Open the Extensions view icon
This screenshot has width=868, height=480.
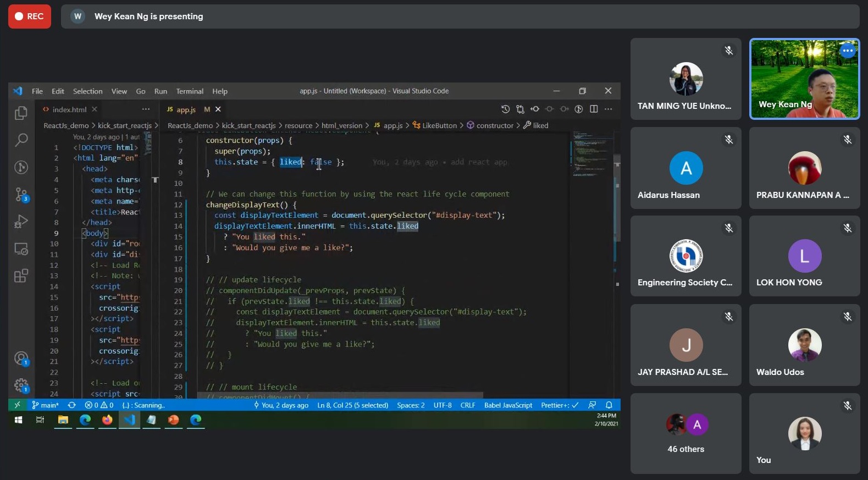pyautogui.click(x=21, y=275)
